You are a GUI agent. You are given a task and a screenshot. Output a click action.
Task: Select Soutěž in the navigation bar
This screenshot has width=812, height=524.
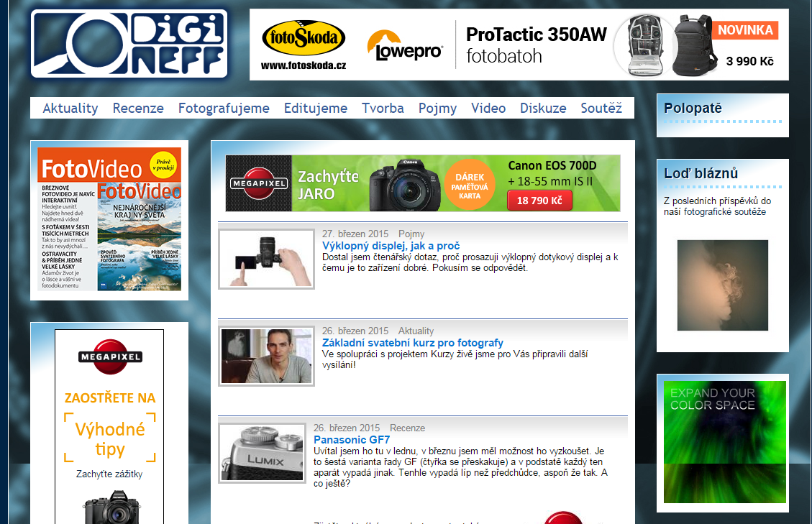click(x=601, y=108)
